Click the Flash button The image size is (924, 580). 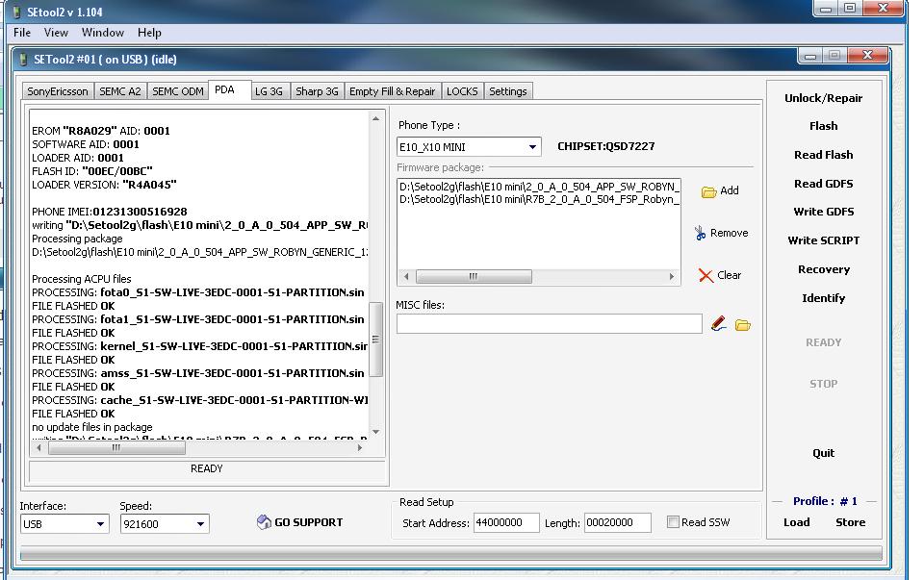pyautogui.click(x=823, y=126)
